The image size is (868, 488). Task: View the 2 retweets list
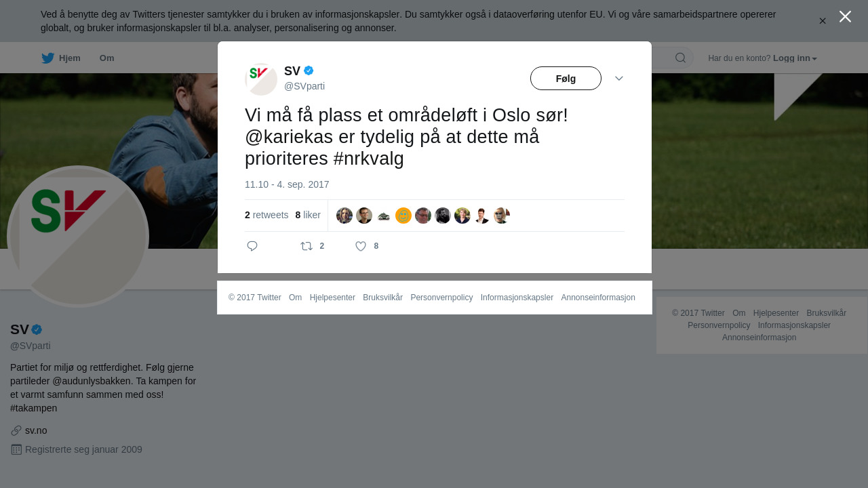(267, 215)
